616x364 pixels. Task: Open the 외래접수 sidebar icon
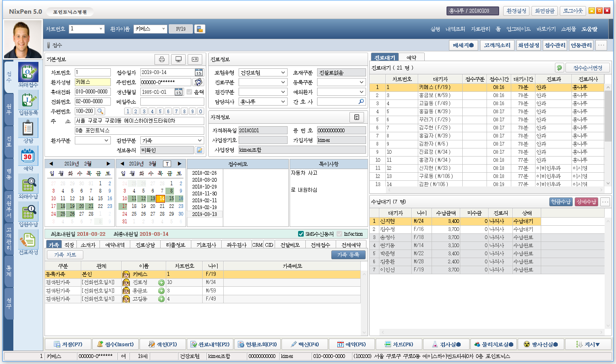click(28, 73)
